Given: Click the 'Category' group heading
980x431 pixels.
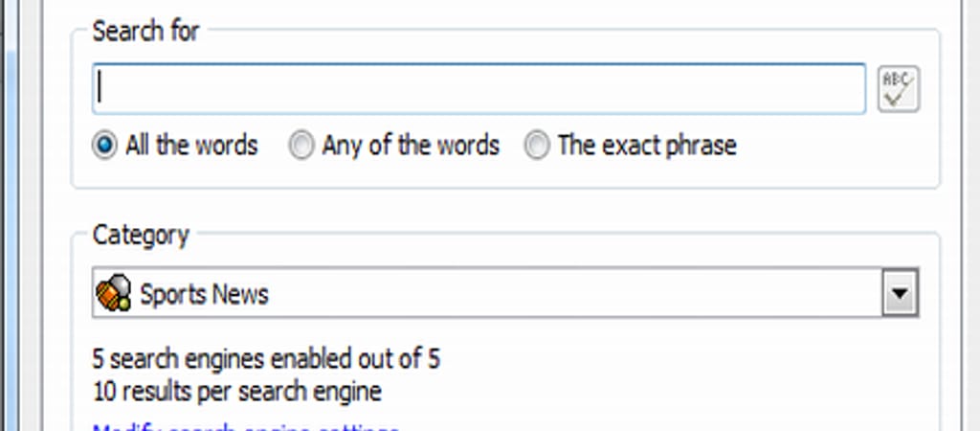Looking at the screenshot, I should point(140,234).
